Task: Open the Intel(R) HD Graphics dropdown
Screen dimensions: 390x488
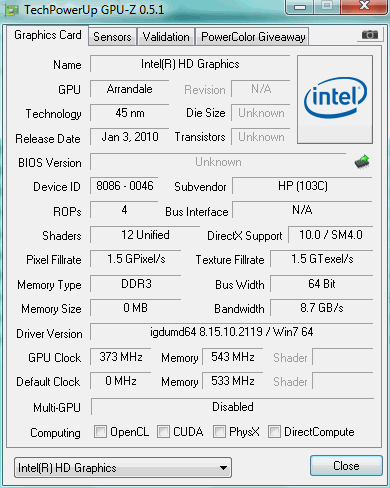Action: point(123,468)
